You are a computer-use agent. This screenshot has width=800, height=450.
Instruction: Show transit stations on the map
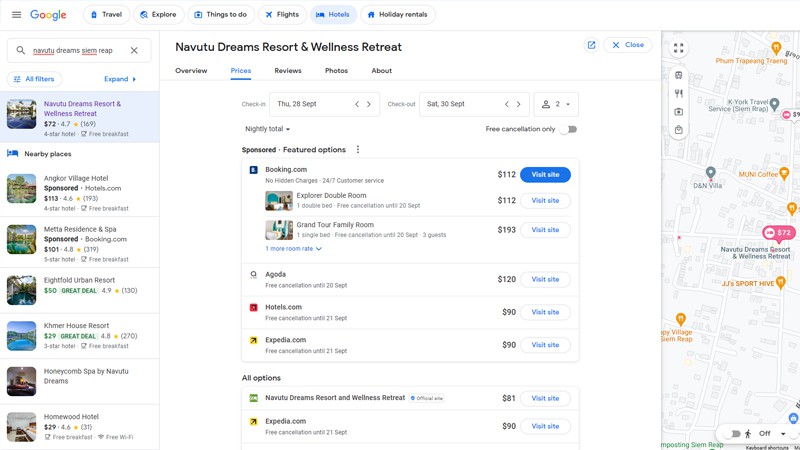(x=679, y=75)
